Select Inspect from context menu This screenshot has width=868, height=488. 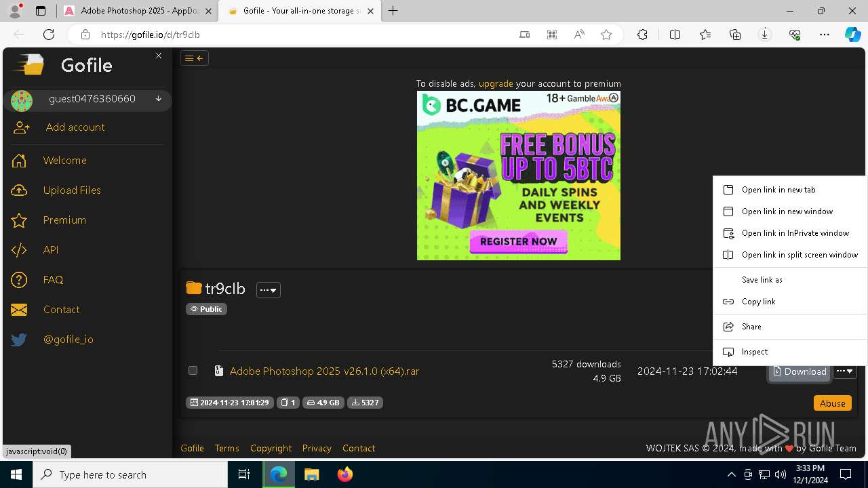789,352
